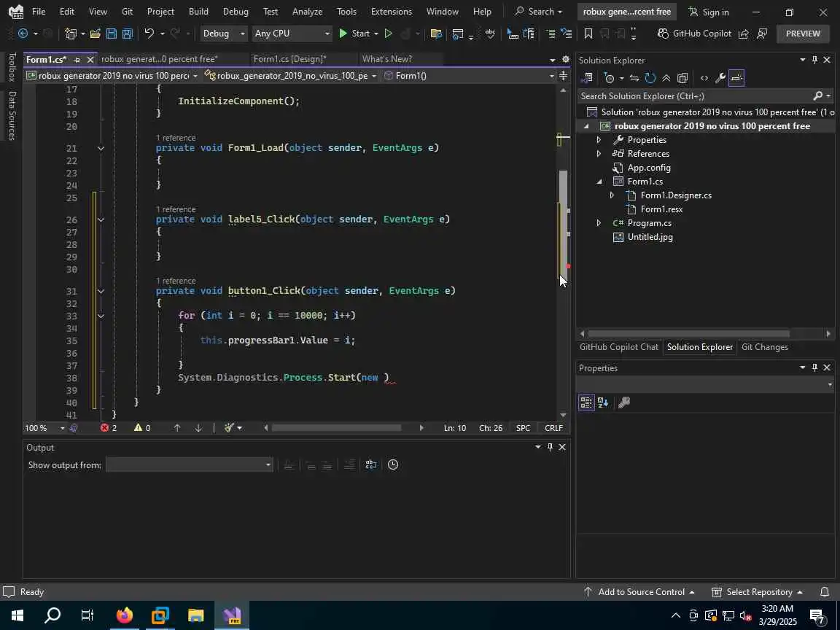Screen dimensions: 840x630
Task: Open the Build menu
Action: pos(199,11)
